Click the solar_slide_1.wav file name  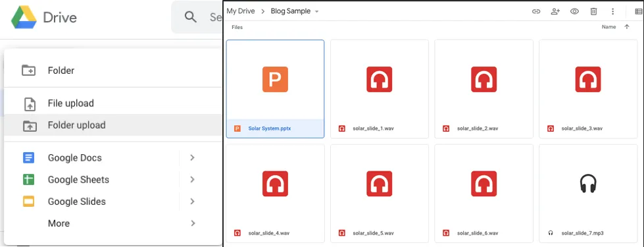pos(374,128)
